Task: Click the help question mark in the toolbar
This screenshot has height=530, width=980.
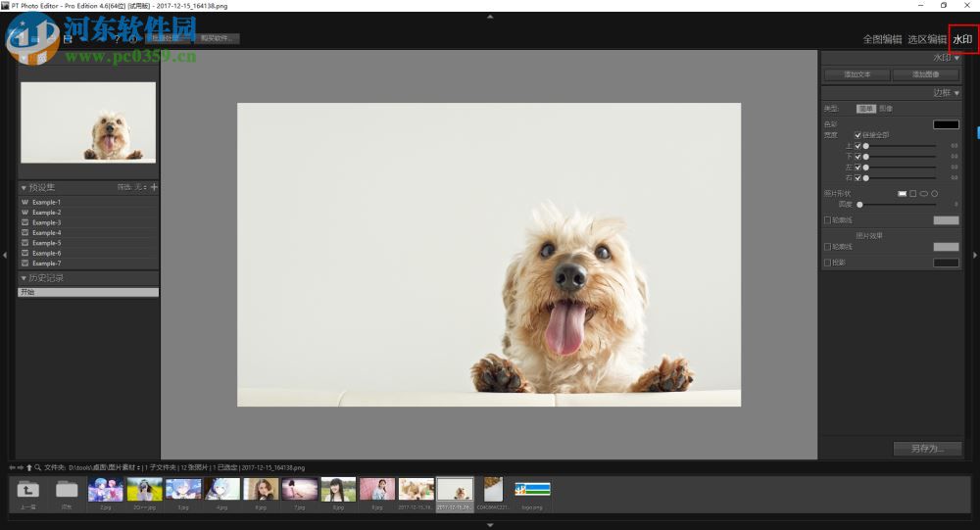Action: click(117, 39)
